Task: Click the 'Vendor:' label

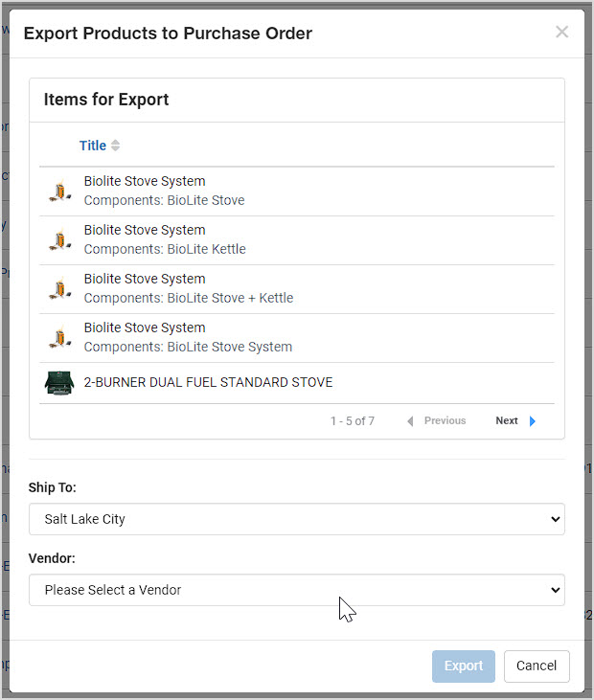Action: 52,558
